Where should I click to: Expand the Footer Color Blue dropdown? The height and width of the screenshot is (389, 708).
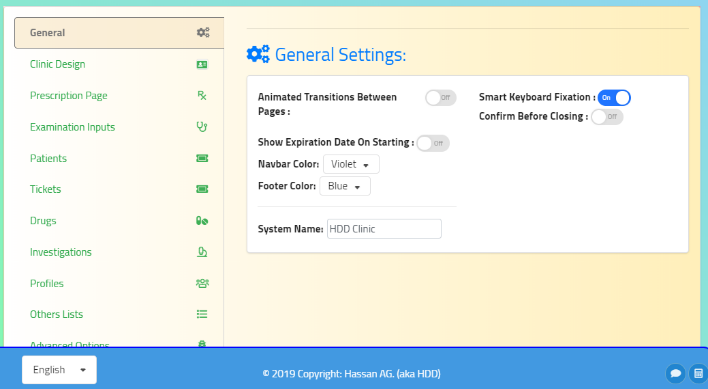point(345,186)
